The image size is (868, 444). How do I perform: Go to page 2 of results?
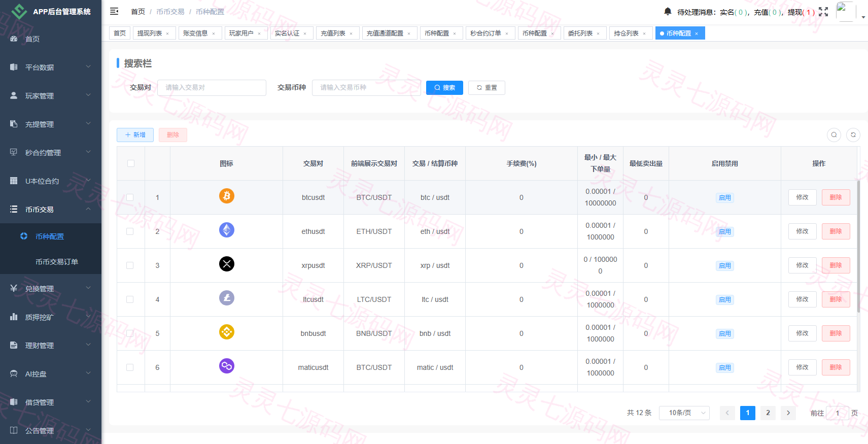[768, 413]
